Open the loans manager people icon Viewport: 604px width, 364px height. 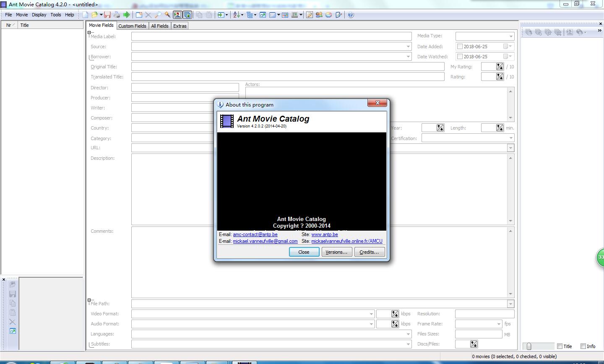319,15
